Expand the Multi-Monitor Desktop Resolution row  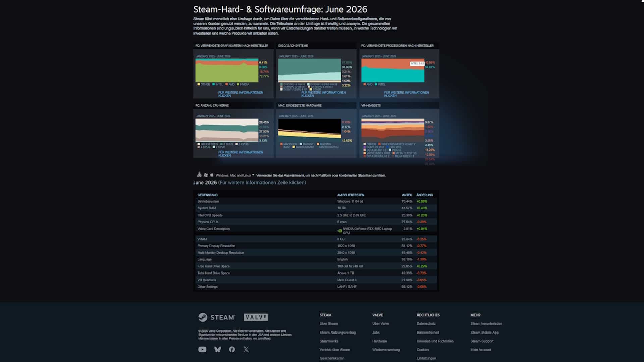pos(316,253)
